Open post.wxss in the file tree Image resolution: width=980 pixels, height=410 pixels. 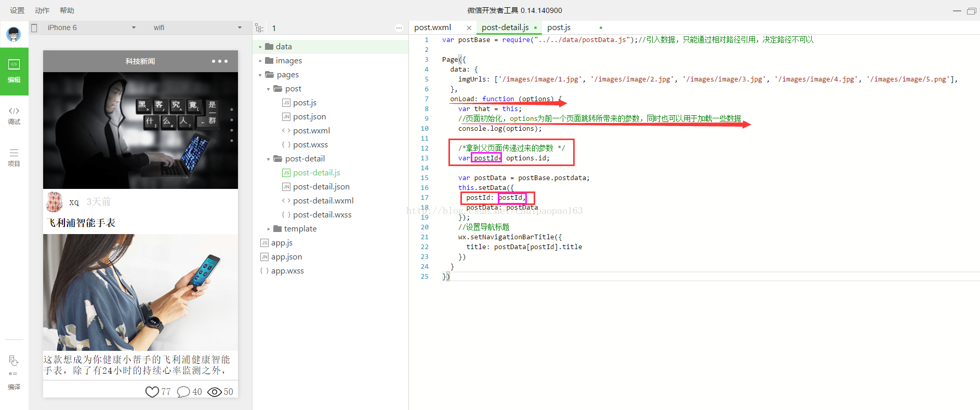310,145
